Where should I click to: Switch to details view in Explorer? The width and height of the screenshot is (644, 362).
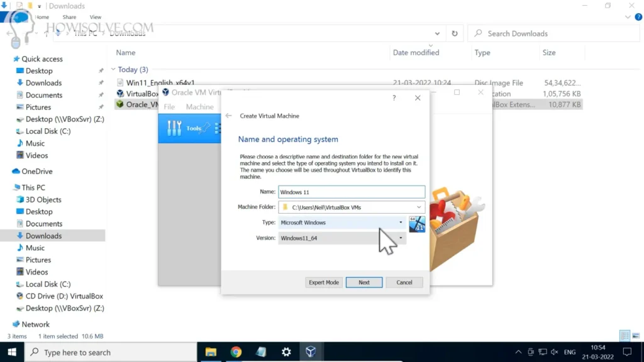click(x=625, y=336)
